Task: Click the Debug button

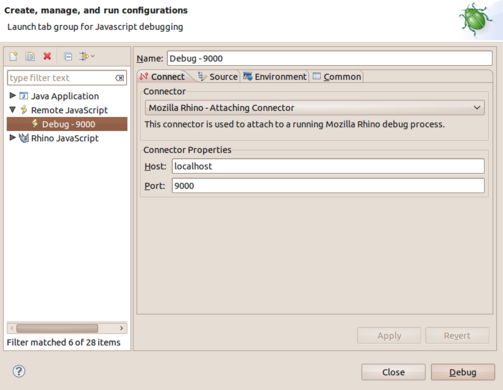Action: [463, 372]
